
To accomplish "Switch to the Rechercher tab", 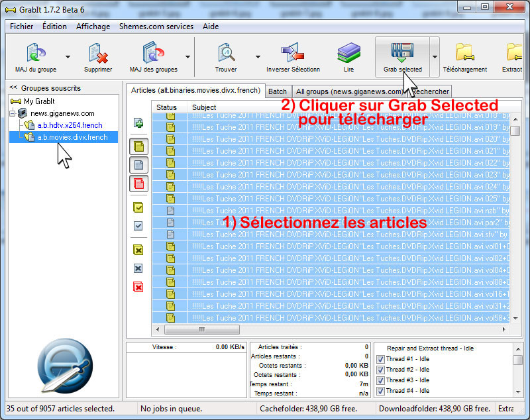I will click(431, 91).
